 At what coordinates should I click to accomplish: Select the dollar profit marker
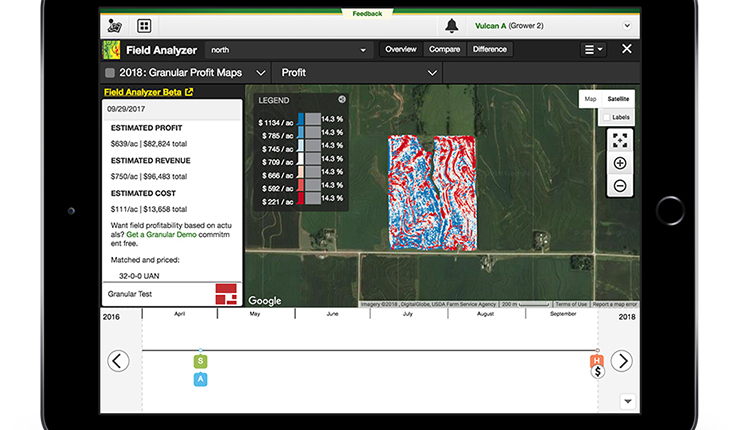coord(598,372)
